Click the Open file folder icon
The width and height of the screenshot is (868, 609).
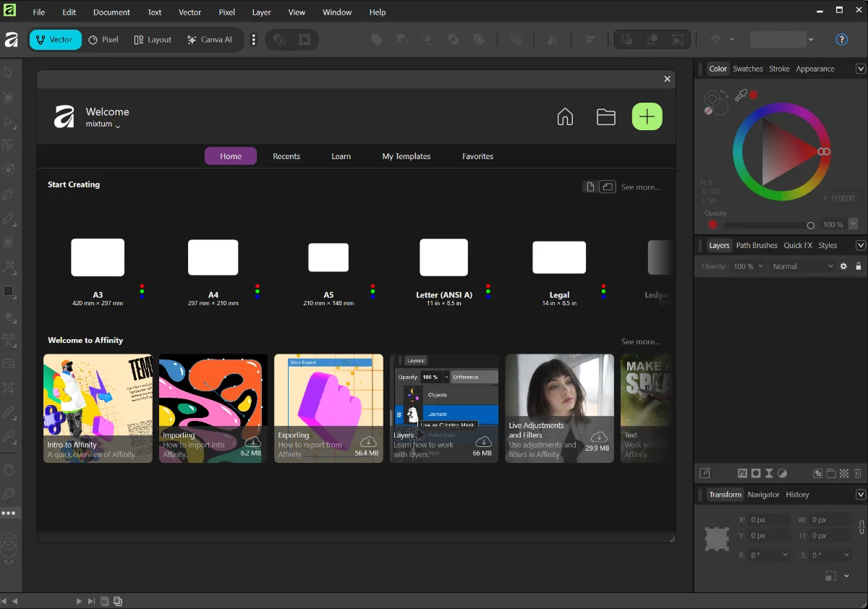point(605,117)
